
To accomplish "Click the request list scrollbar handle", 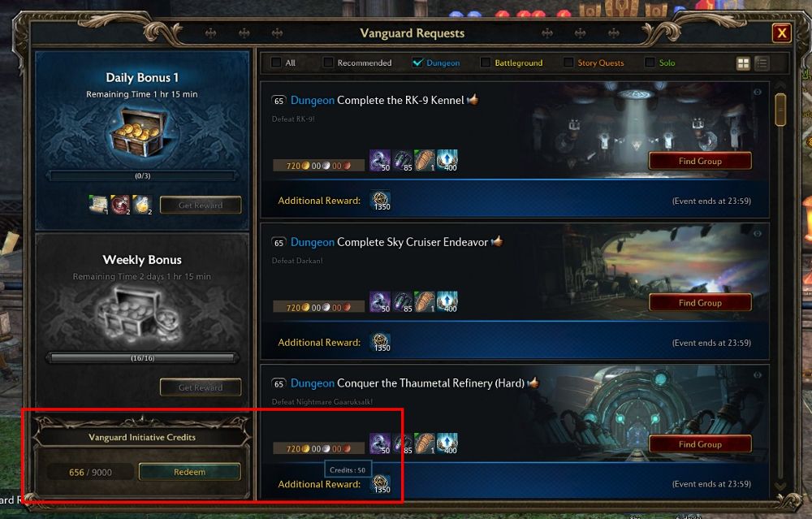I will pyautogui.click(x=780, y=110).
